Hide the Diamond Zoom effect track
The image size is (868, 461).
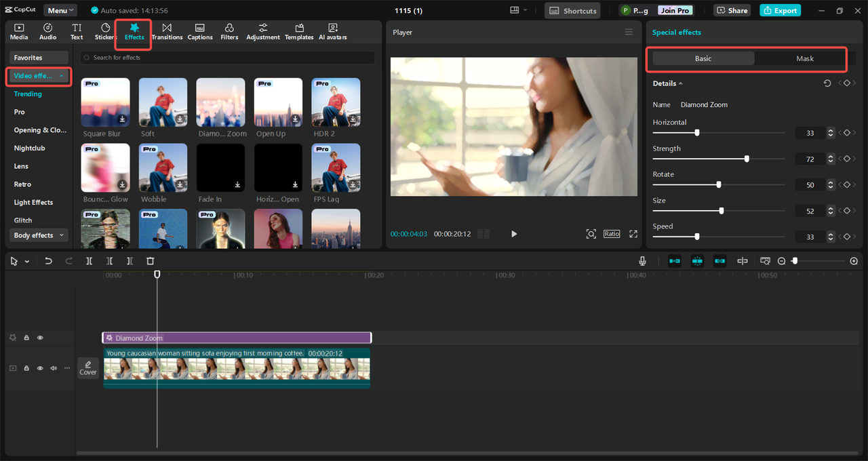click(40, 338)
